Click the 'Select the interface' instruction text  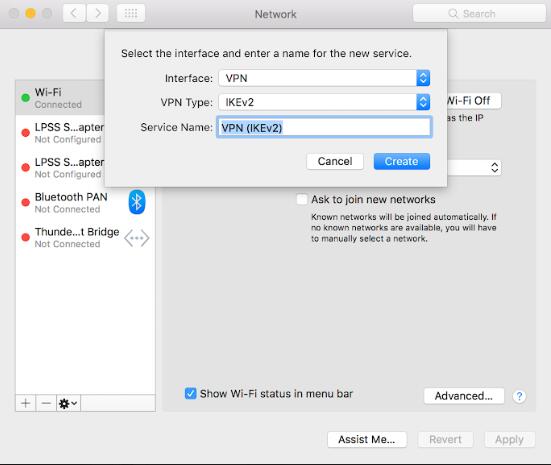point(266,53)
